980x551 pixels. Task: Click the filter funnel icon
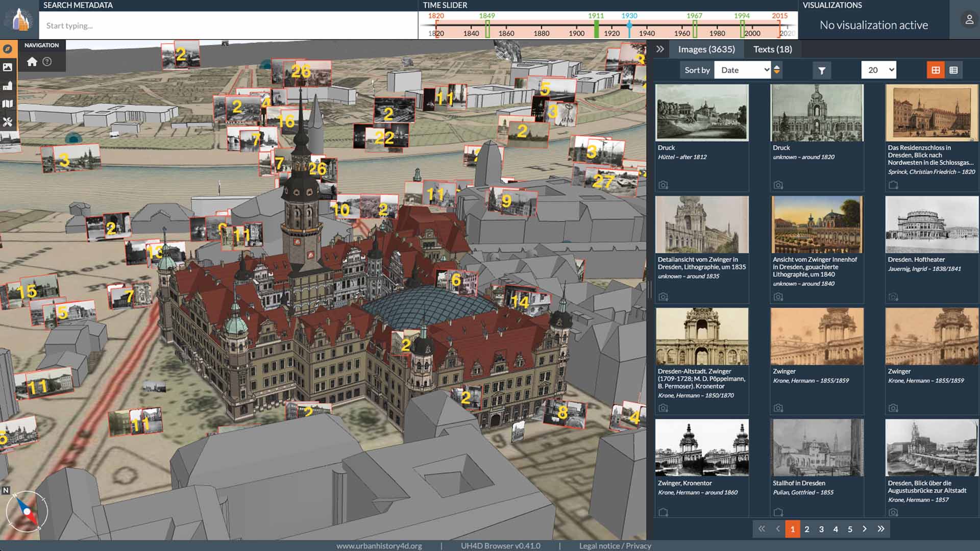tap(822, 70)
